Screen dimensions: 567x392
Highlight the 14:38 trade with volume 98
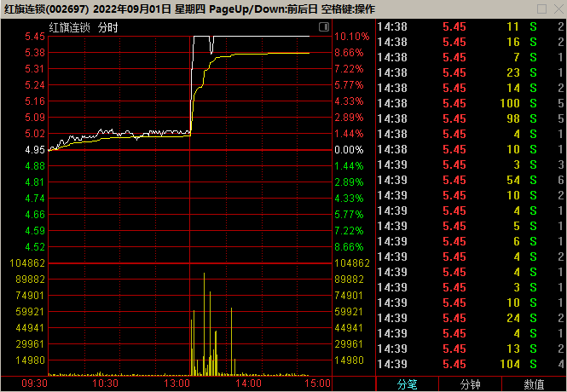pos(470,118)
